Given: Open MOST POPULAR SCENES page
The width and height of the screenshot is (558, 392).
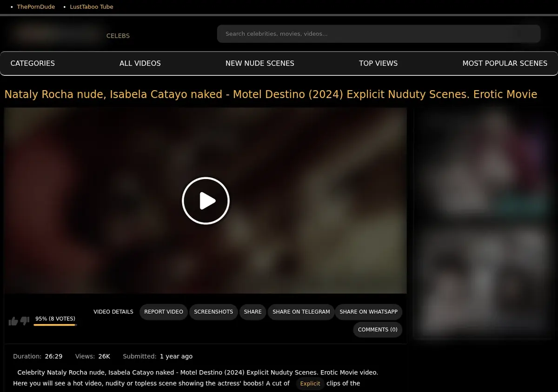Looking at the screenshot, I should pyautogui.click(x=505, y=63).
